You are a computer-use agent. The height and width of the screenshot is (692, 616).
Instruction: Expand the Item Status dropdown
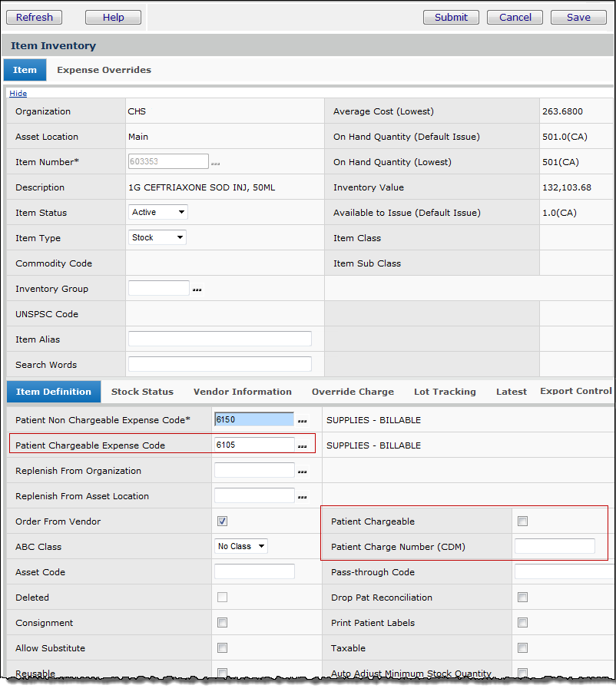click(x=157, y=212)
